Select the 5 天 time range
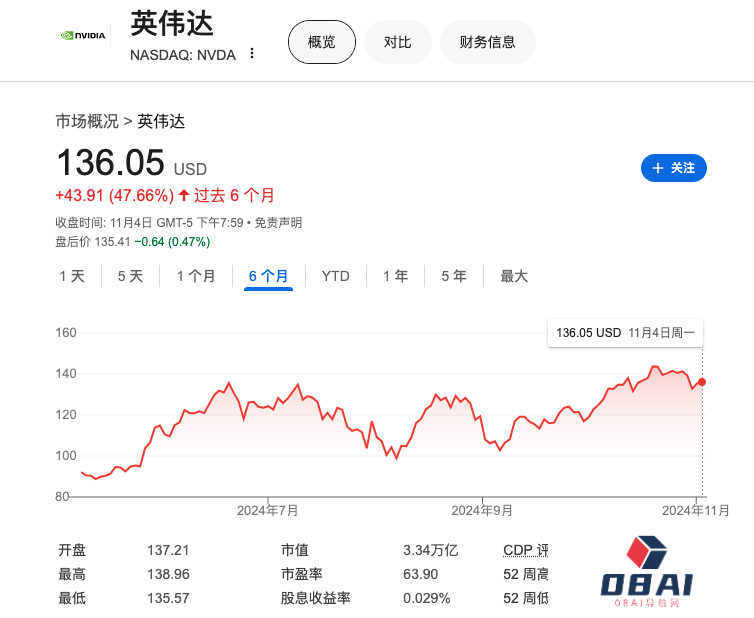Image resolution: width=754 pixels, height=618 pixels. (x=130, y=276)
